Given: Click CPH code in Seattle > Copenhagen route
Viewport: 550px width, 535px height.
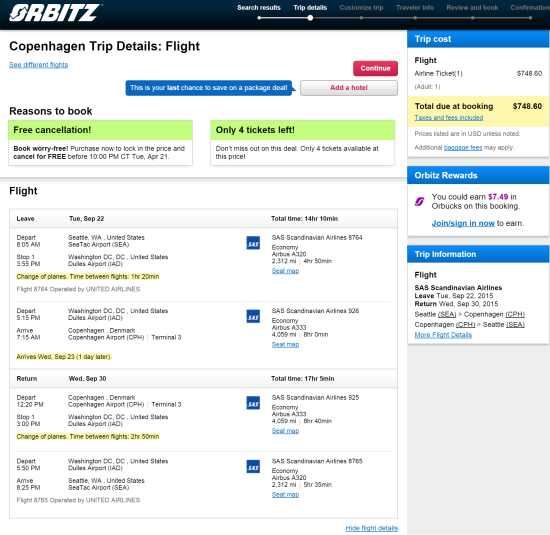Looking at the screenshot, I should pyautogui.click(x=515, y=314).
